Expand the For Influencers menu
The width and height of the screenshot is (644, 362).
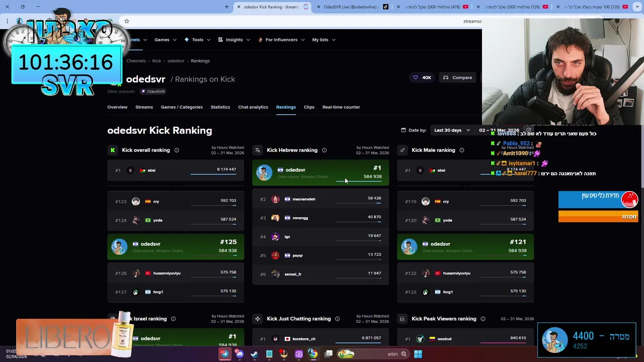pos(281,40)
